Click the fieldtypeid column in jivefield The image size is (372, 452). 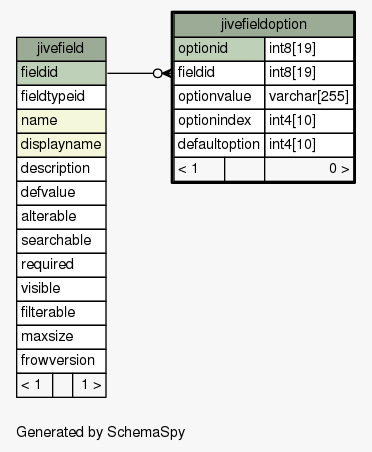[x=61, y=97]
